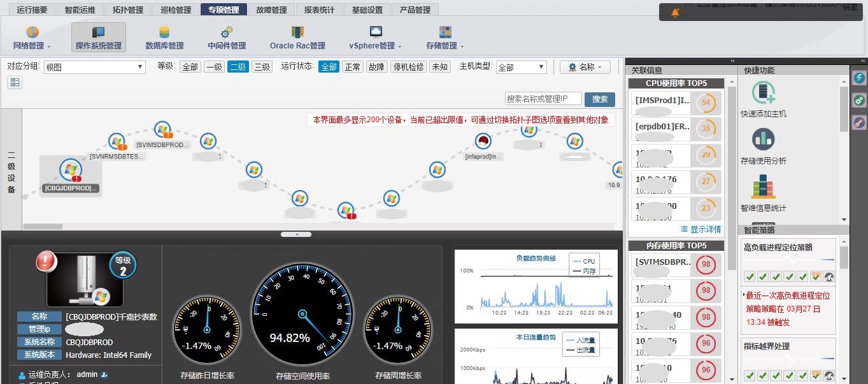This screenshot has width=868, height=384.
Task: Enable the 故障 running status filter
Action: pos(378,66)
